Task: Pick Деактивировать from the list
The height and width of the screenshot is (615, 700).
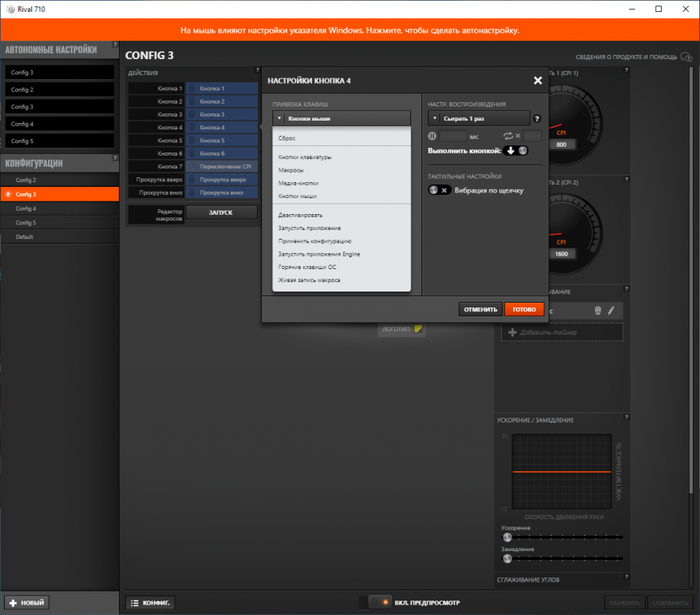Action: (342, 216)
